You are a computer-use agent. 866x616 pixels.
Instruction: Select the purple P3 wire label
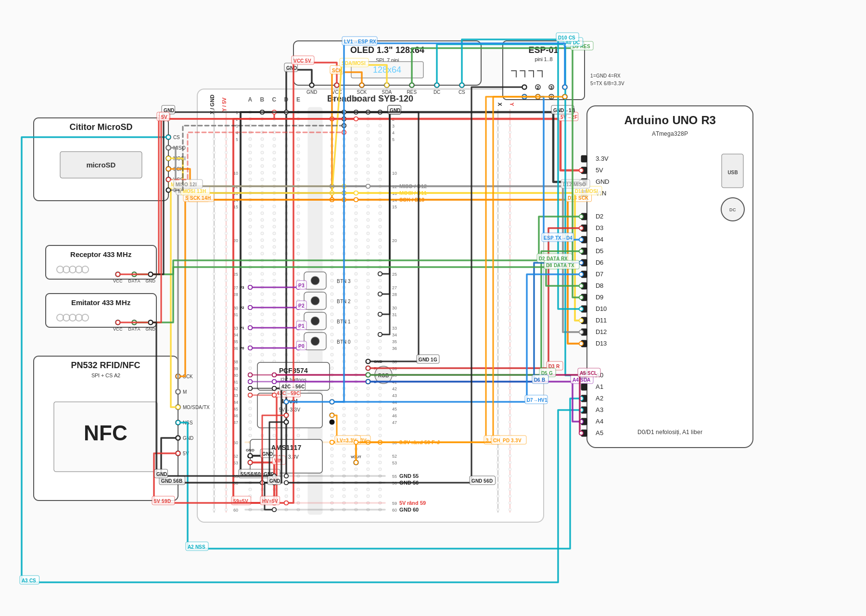pos(301,285)
